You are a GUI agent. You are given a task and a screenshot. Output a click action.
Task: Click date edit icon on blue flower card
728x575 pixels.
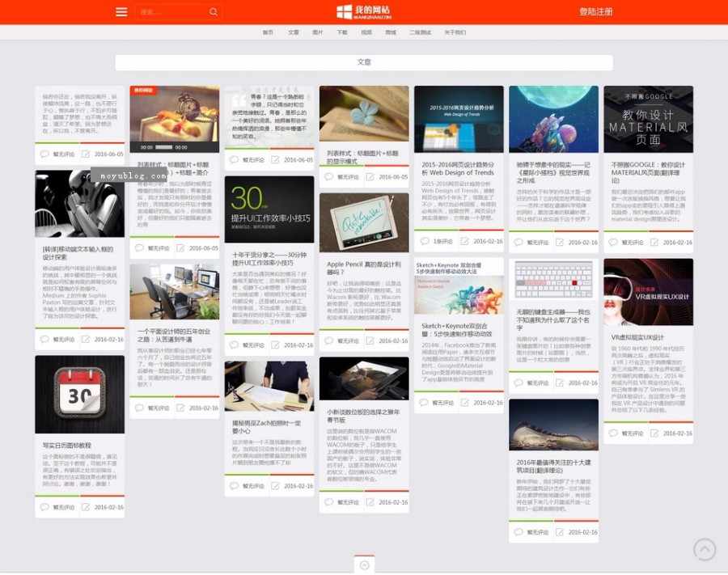(x=370, y=177)
